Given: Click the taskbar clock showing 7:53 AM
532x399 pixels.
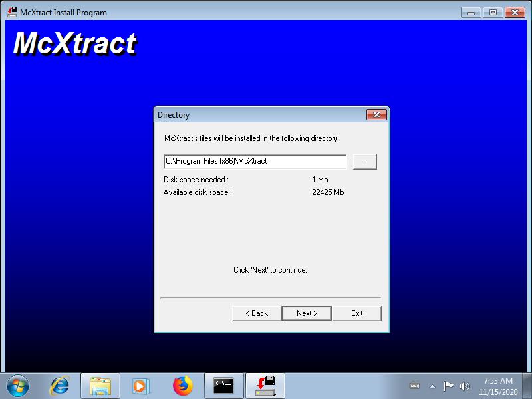Looking at the screenshot, I should tap(498, 386).
